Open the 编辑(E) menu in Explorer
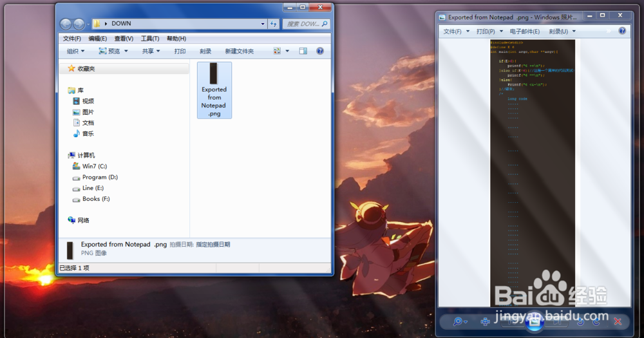The width and height of the screenshot is (644, 338). click(x=98, y=38)
